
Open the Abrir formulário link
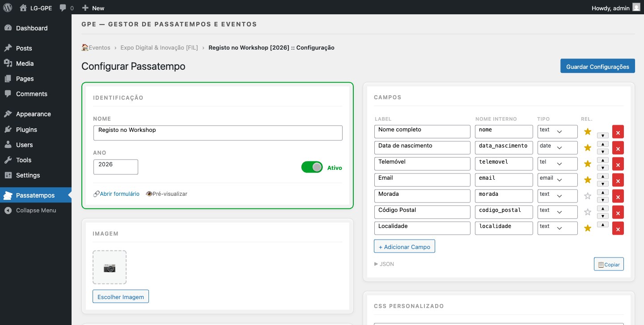(x=116, y=194)
